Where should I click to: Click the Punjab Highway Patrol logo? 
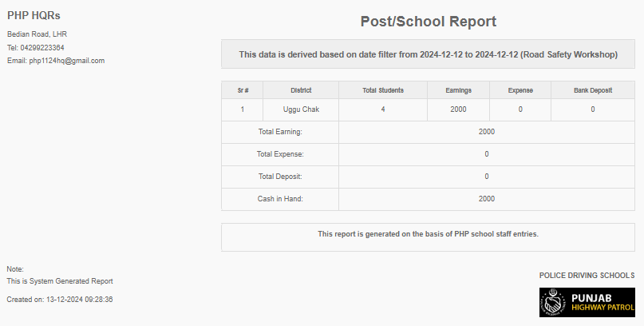pyautogui.click(x=587, y=303)
